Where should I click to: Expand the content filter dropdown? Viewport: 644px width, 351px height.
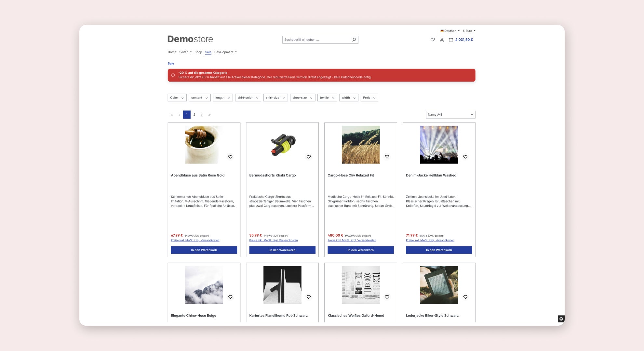tap(200, 98)
